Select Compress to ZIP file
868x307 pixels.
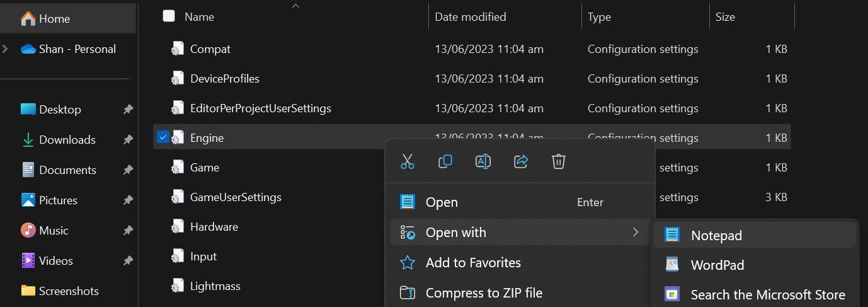click(484, 293)
